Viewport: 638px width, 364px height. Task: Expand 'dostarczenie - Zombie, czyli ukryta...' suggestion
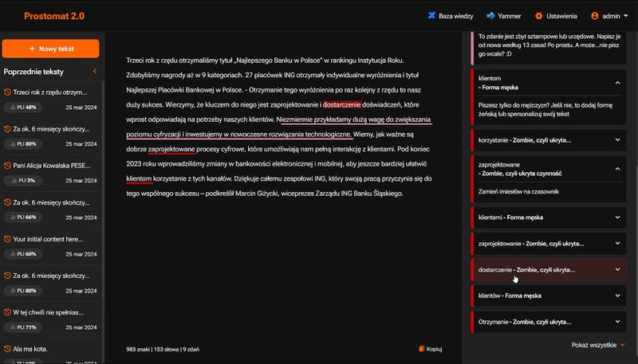548,270
